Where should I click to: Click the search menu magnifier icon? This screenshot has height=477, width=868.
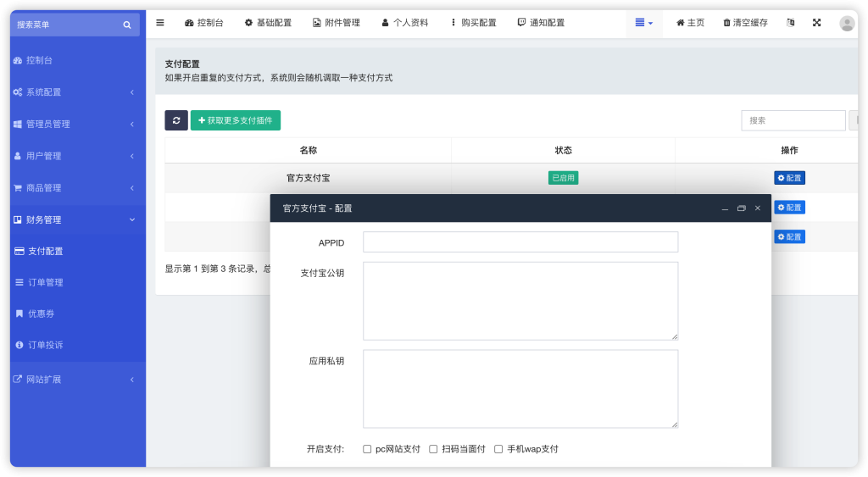127,25
